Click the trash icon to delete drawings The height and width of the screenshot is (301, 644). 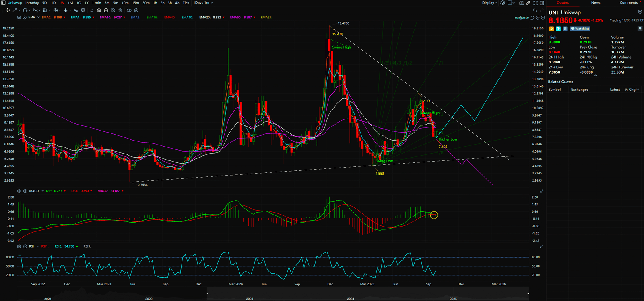click(x=120, y=10)
